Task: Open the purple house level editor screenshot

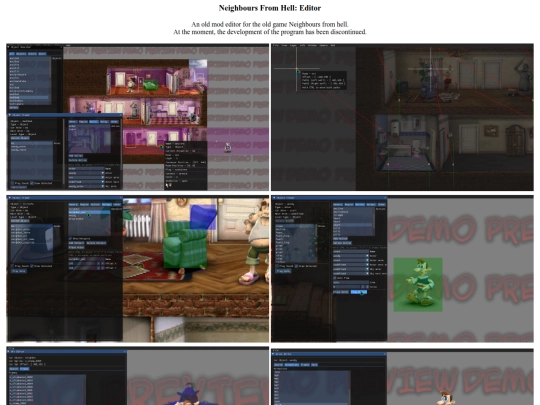Action: tap(138, 117)
